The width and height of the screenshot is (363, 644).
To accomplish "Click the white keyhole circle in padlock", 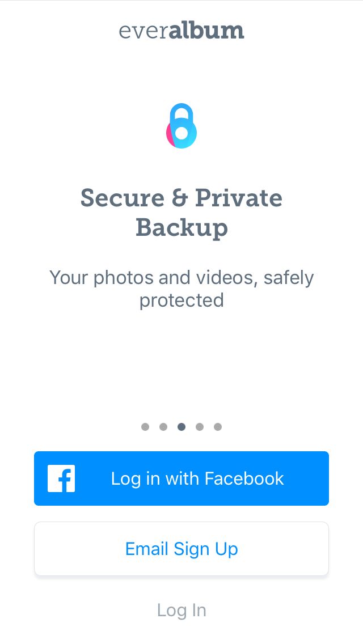I will click(181, 133).
